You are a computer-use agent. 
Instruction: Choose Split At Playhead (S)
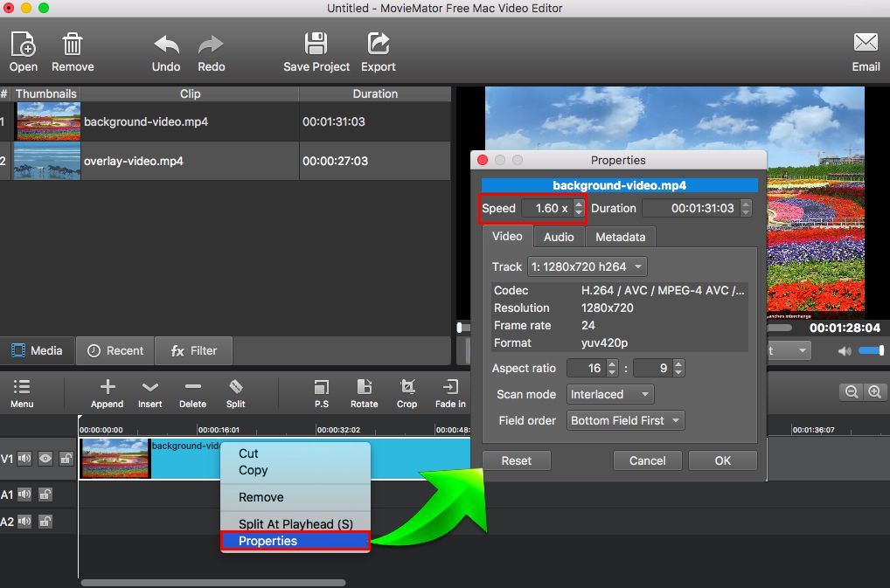click(x=296, y=524)
